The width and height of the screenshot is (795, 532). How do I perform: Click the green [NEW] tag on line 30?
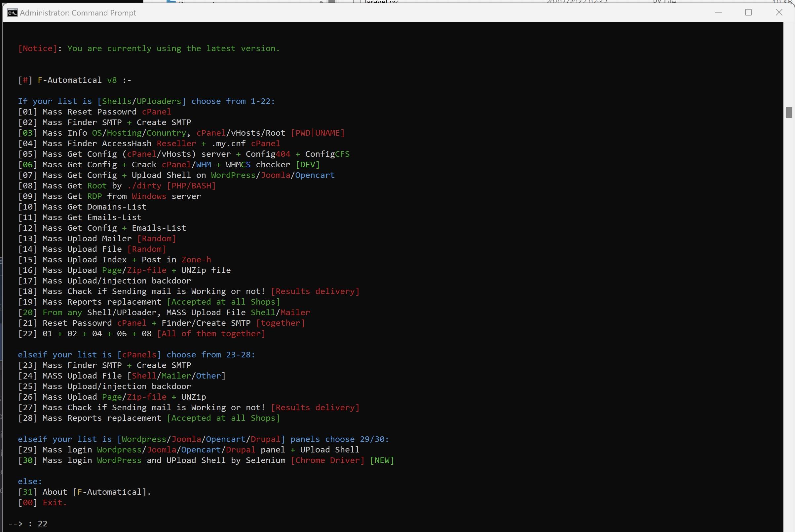[382, 460]
